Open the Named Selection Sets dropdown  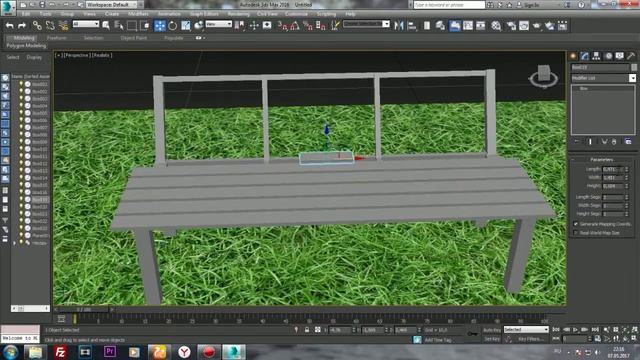pyautogui.click(x=366, y=24)
